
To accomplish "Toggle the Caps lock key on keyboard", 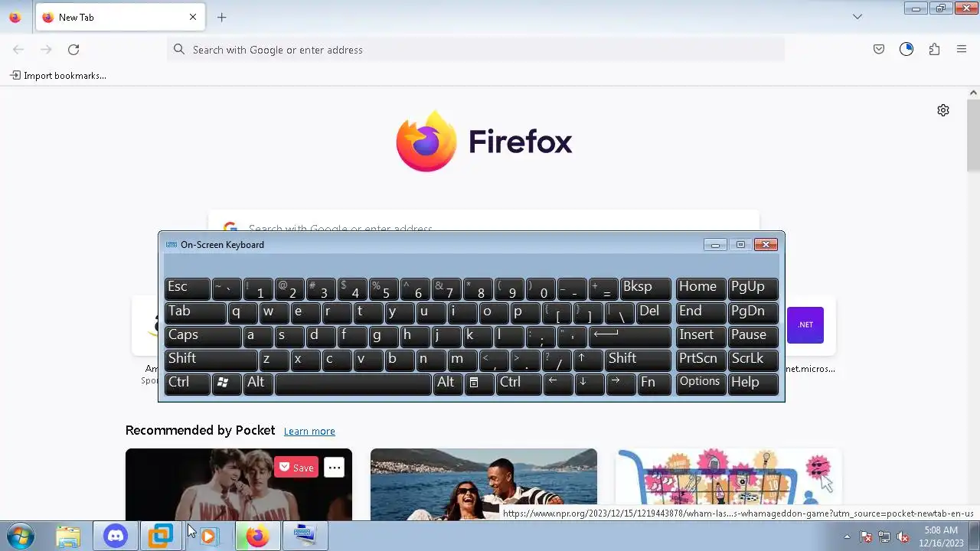I will [x=203, y=336].
